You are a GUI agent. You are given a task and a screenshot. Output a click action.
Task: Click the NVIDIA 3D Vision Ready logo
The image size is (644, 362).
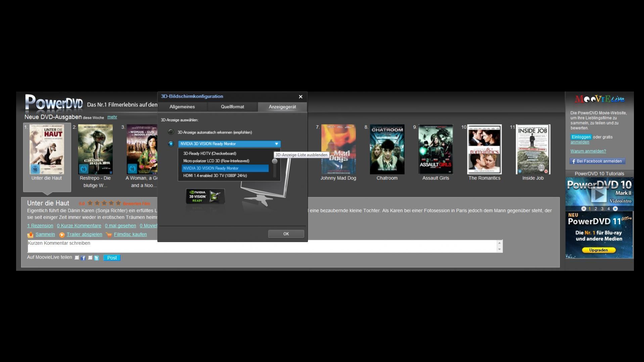[205, 196]
